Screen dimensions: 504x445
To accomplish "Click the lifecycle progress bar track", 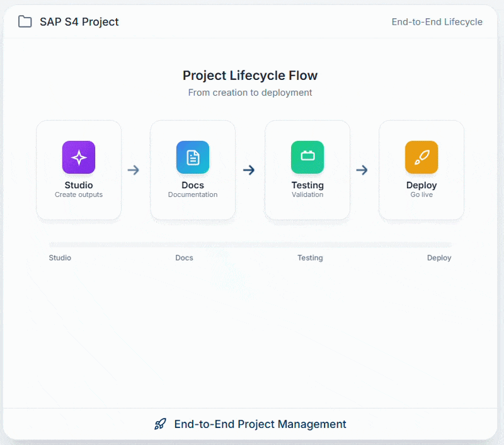I will click(250, 245).
